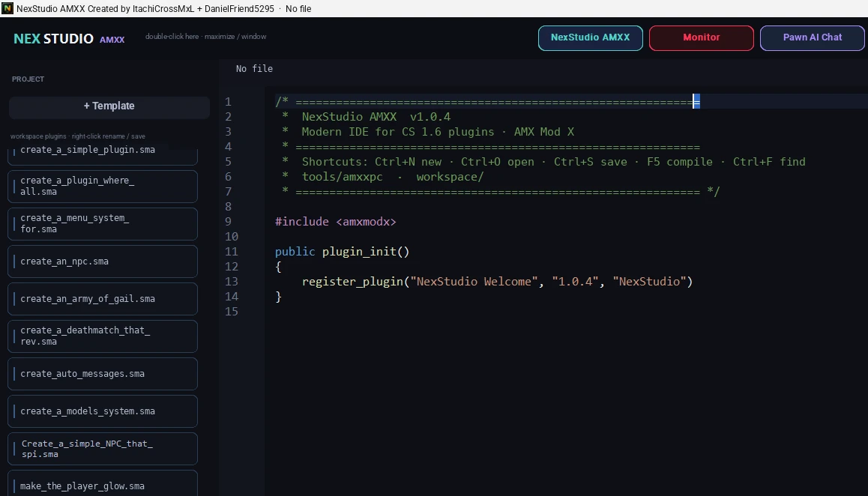Click the tools/amxxpc workspace/ comment line
Viewport: 868px width, 496px height.
393,177
